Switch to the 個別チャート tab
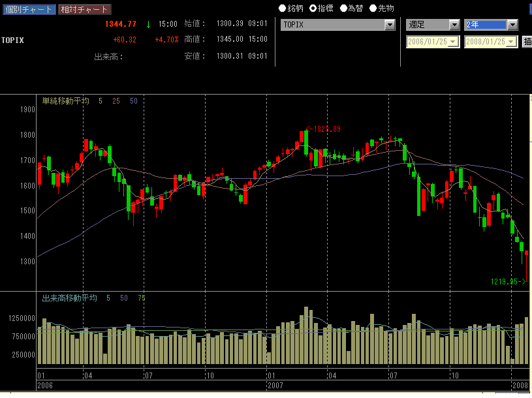 [x=28, y=9]
